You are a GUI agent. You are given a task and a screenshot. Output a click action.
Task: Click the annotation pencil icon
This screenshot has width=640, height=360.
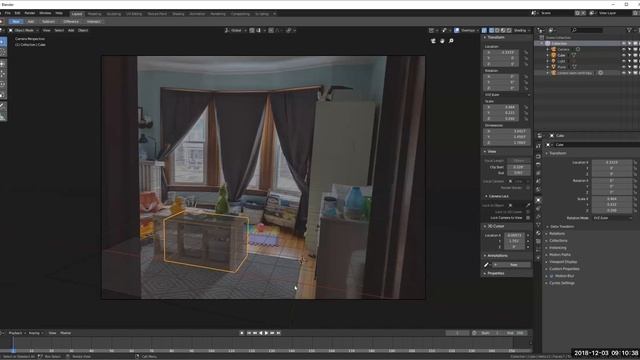coord(486,265)
